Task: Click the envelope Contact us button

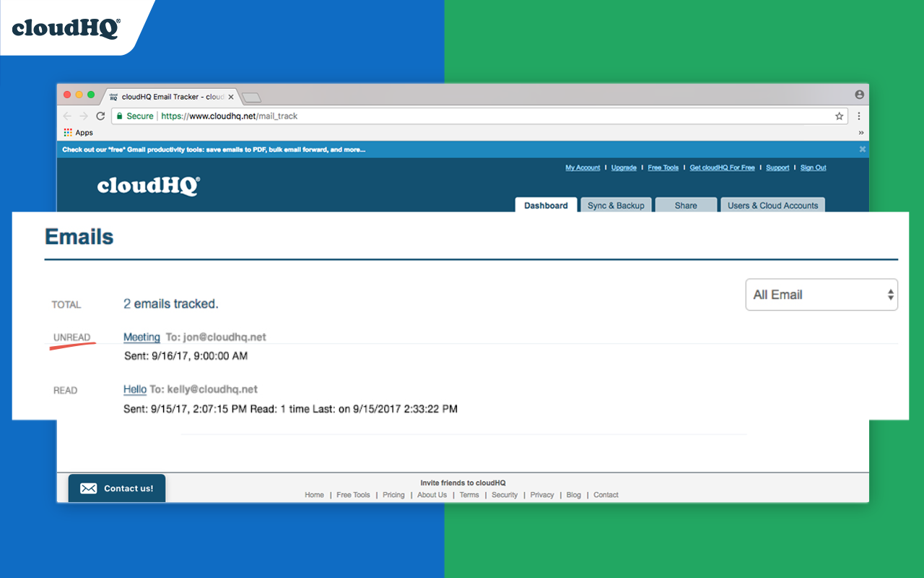Action: [x=117, y=488]
